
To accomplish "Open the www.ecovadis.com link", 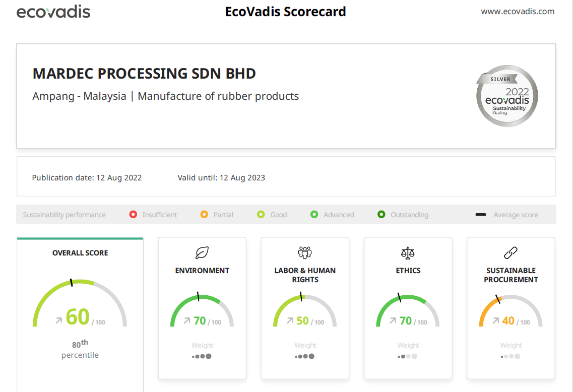I will [518, 11].
